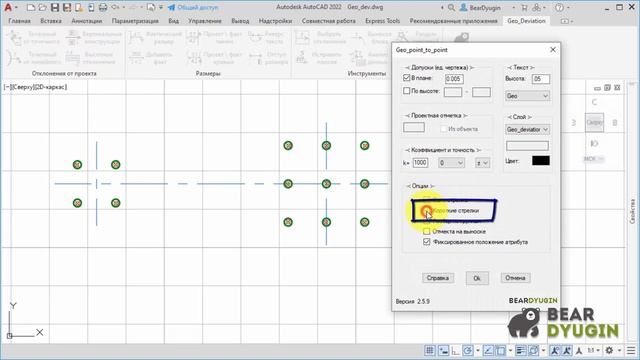Click the black color (Цвет) swatch
This screenshot has height=360, width=640.
[541, 160]
